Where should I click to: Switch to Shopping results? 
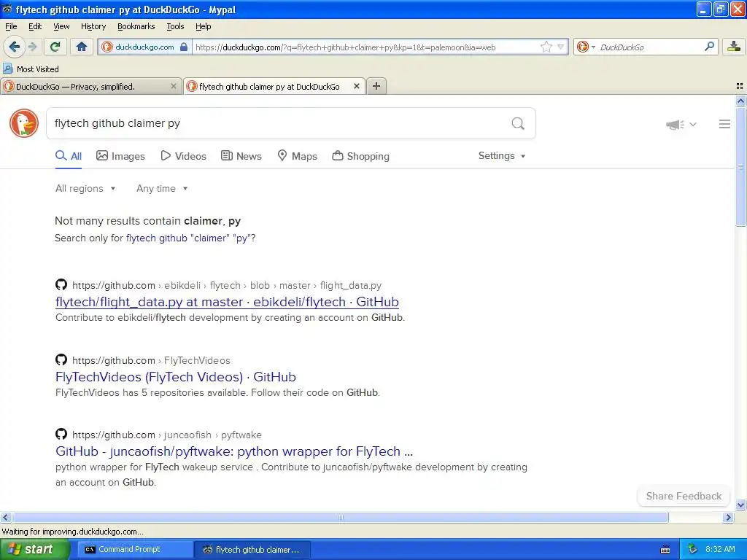[361, 156]
